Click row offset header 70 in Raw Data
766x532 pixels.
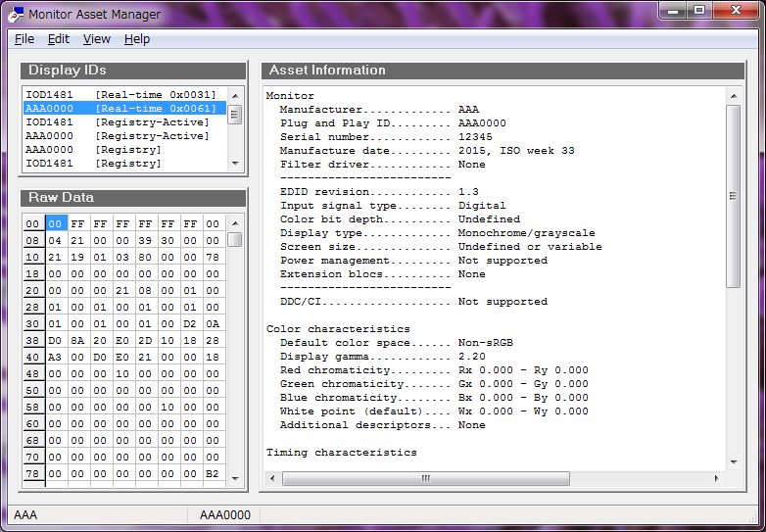(32, 457)
